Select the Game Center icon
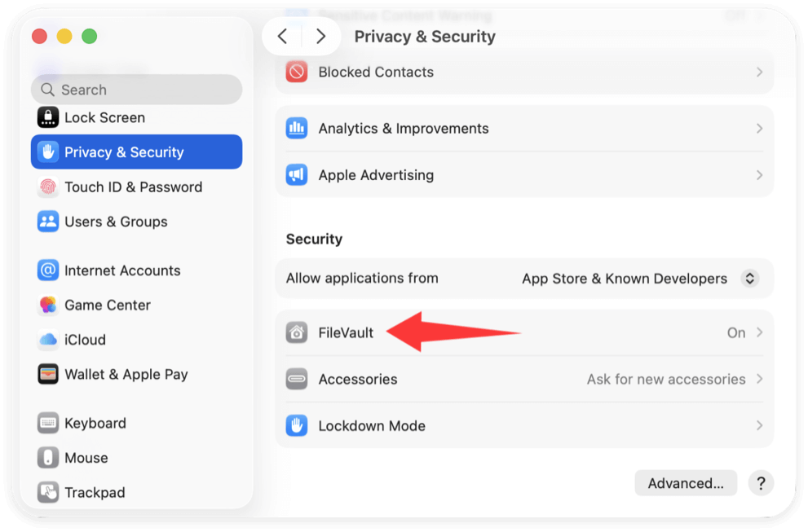Image resolution: width=808 pixels, height=532 pixels. 47,305
